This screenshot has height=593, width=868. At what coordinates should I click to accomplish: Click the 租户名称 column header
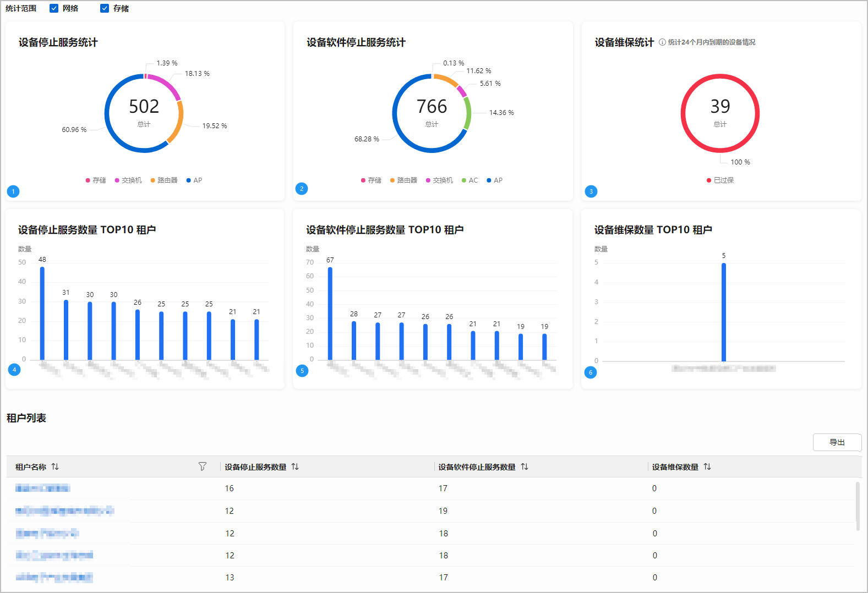31,467
